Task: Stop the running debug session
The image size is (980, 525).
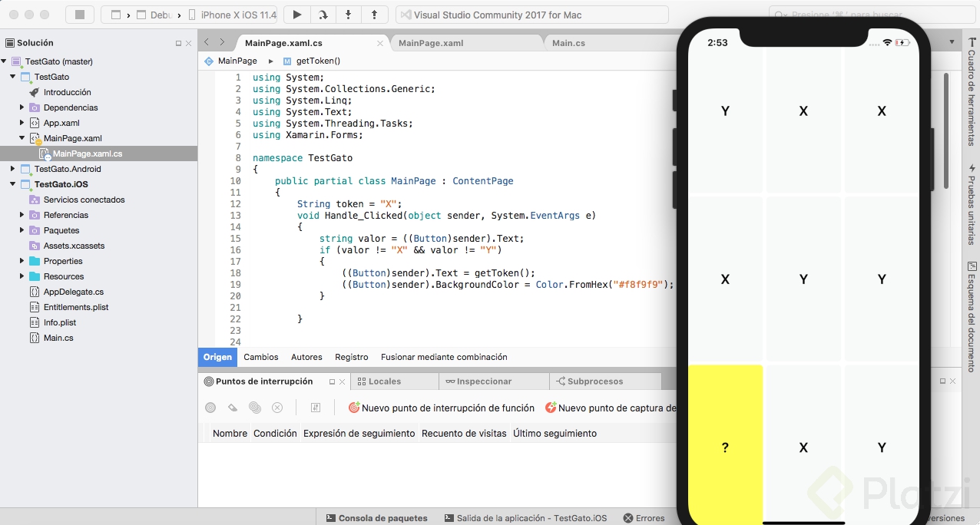Action: [79, 15]
